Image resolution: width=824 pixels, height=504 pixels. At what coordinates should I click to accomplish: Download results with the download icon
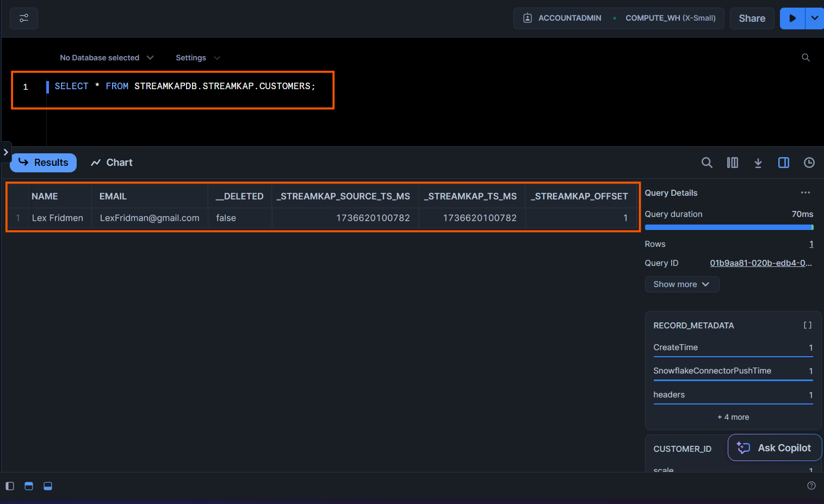click(x=758, y=163)
